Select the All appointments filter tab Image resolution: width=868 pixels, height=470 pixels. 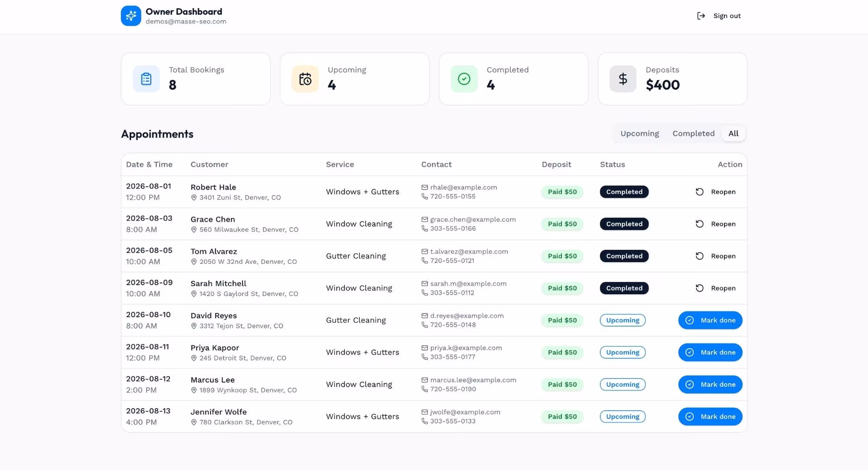coord(733,133)
